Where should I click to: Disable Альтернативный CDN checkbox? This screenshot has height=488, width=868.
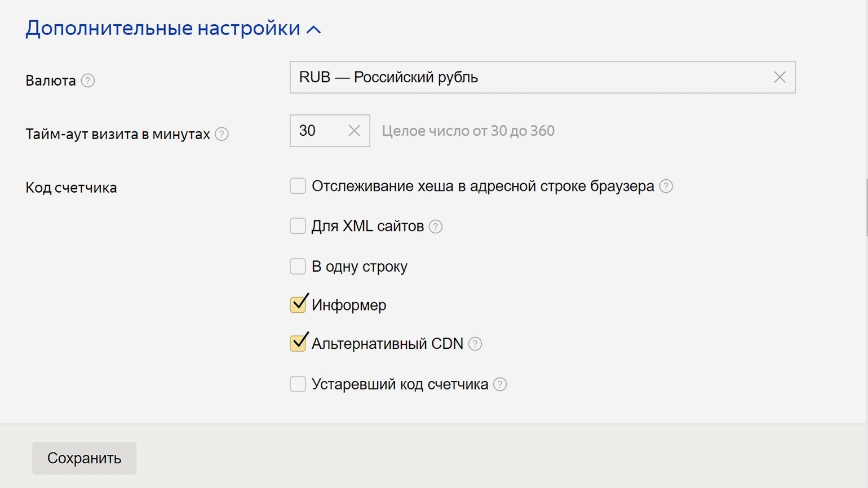(x=298, y=344)
